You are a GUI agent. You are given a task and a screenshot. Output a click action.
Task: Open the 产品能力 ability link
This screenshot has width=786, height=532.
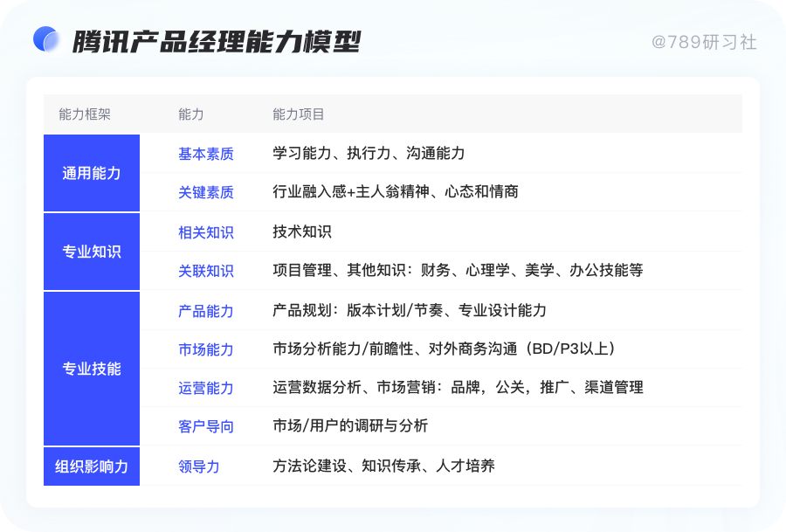click(206, 311)
